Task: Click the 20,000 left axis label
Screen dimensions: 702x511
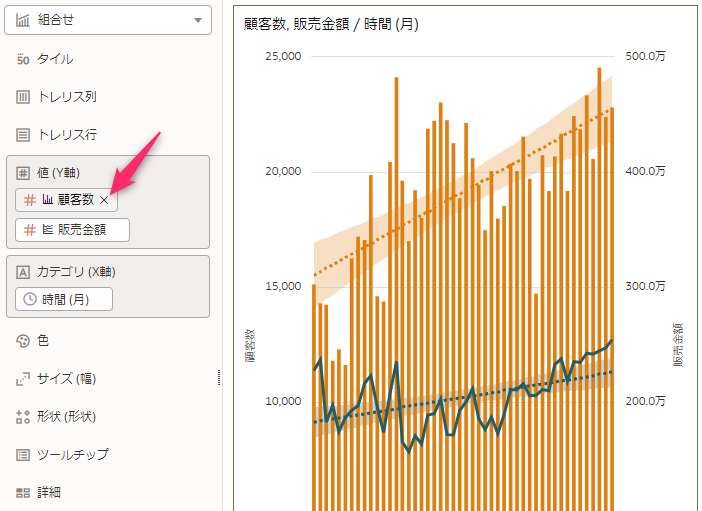Action: click(283, 172)
